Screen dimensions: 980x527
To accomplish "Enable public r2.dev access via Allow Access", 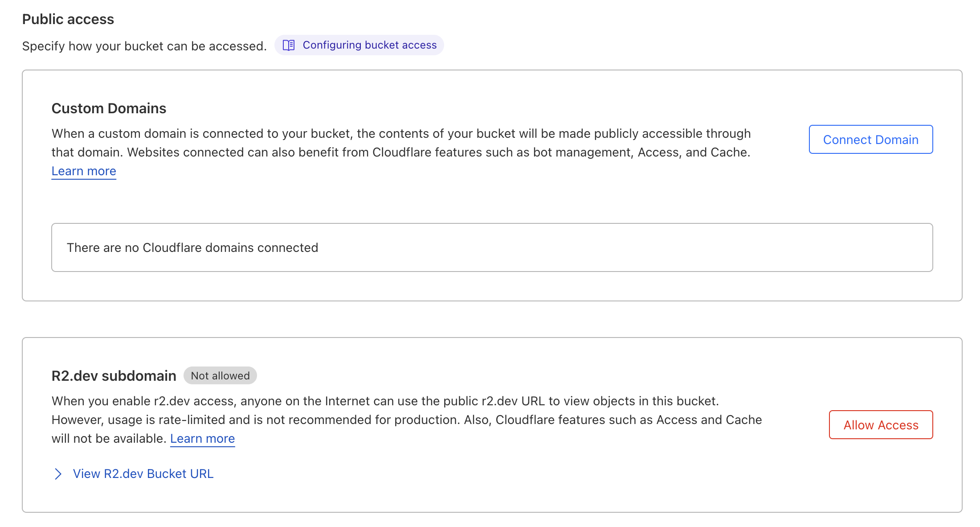I will point(880,424).
